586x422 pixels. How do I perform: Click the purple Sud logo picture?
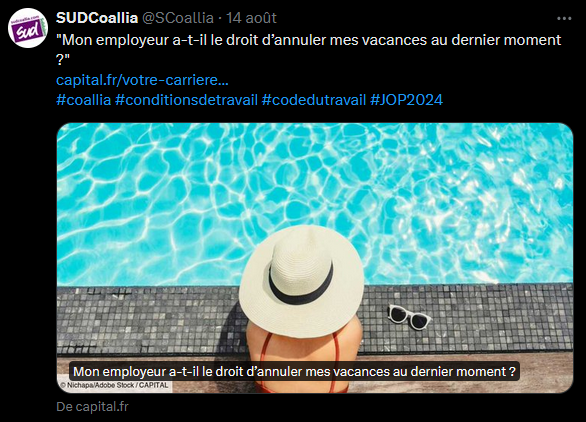click(x=28, y=28)
